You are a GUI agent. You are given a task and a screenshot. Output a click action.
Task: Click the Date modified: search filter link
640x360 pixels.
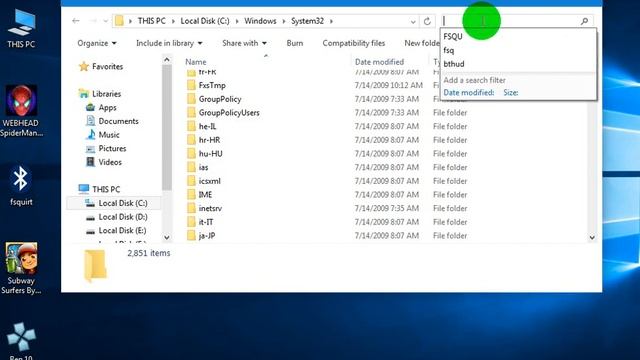469,93
